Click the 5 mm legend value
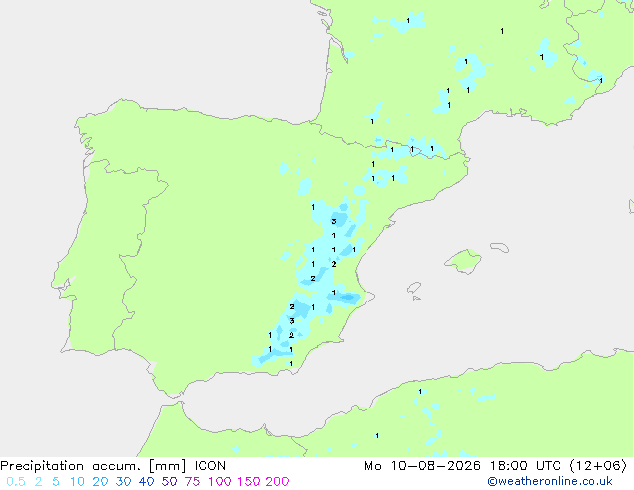 coord(56,482)
